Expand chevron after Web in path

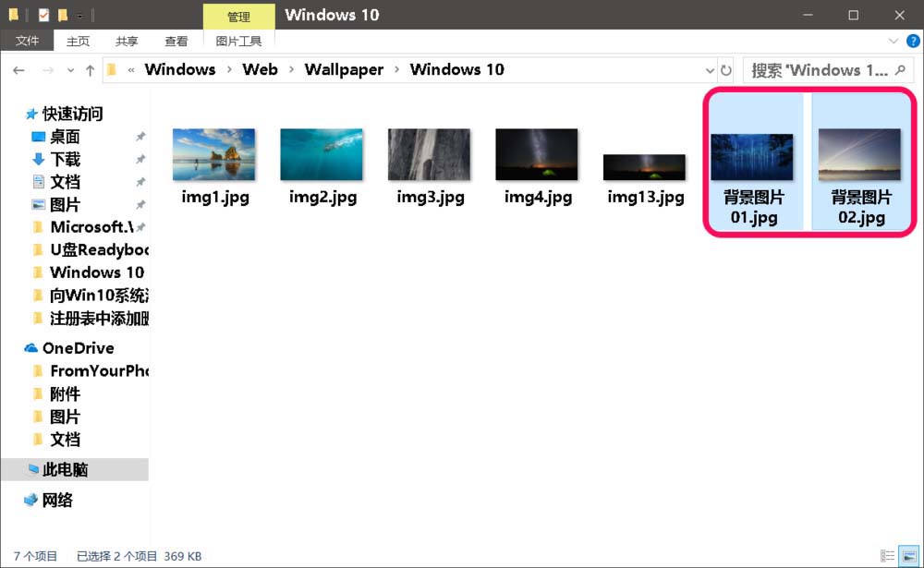(291, 69)
